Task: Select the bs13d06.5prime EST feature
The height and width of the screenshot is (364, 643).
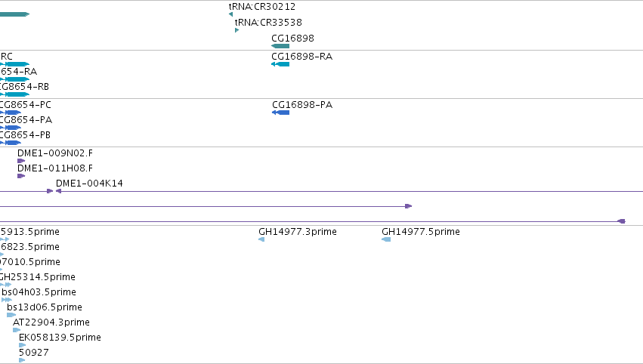Action: (x=11, y=315)
